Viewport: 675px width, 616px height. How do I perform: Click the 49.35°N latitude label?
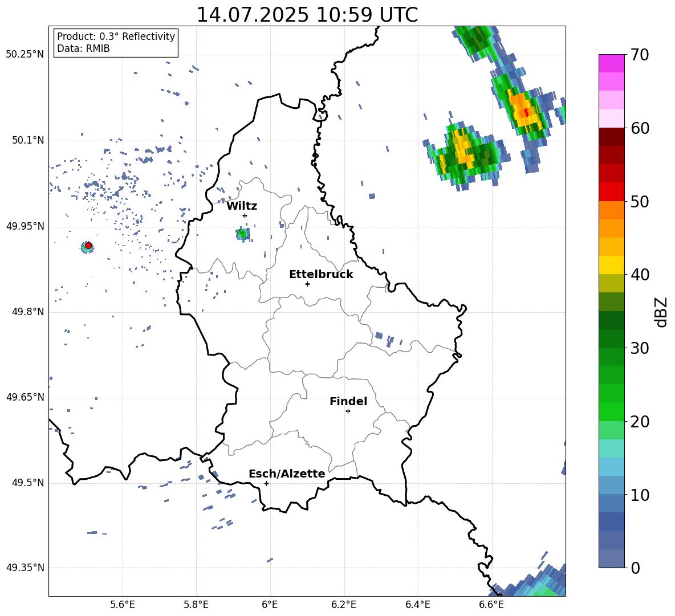(25, 568)
